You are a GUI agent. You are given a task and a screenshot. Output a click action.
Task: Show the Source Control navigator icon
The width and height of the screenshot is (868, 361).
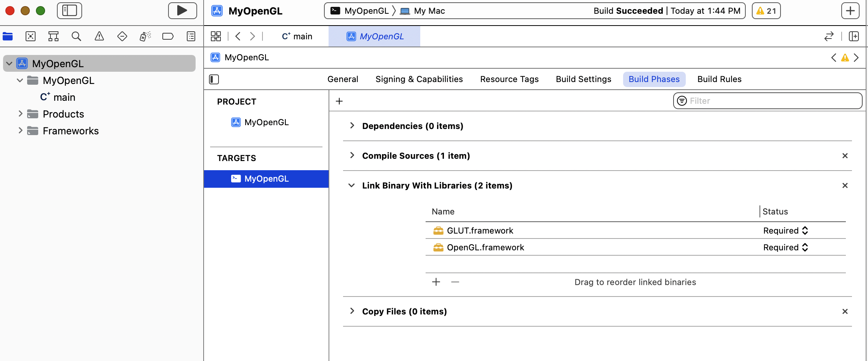pyautogui.click(x=31, y=36)
